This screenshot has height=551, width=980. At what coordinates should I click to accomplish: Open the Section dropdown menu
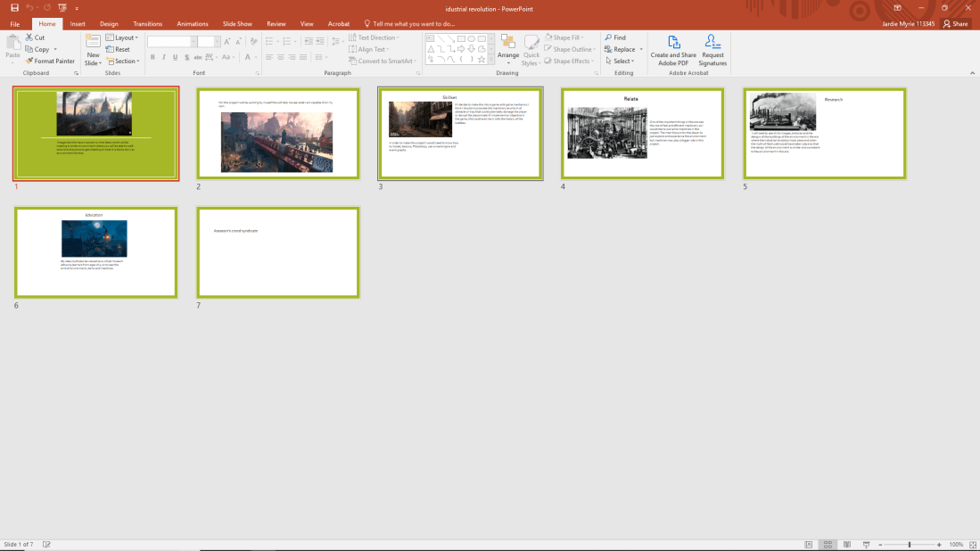[x=125, y=62]
